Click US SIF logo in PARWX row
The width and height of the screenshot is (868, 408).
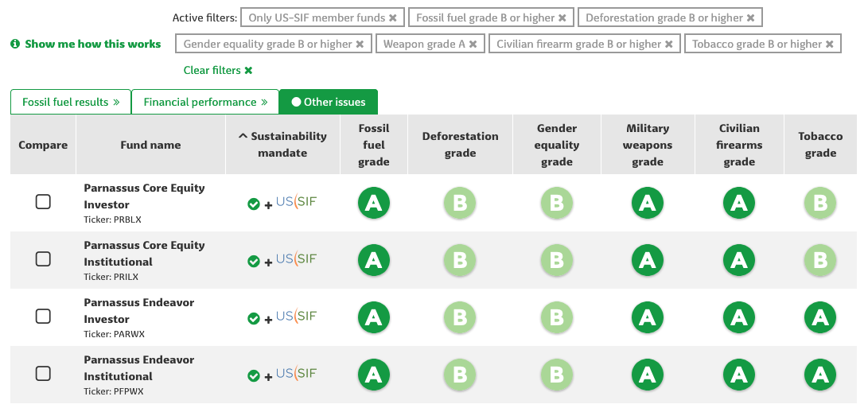296,316
